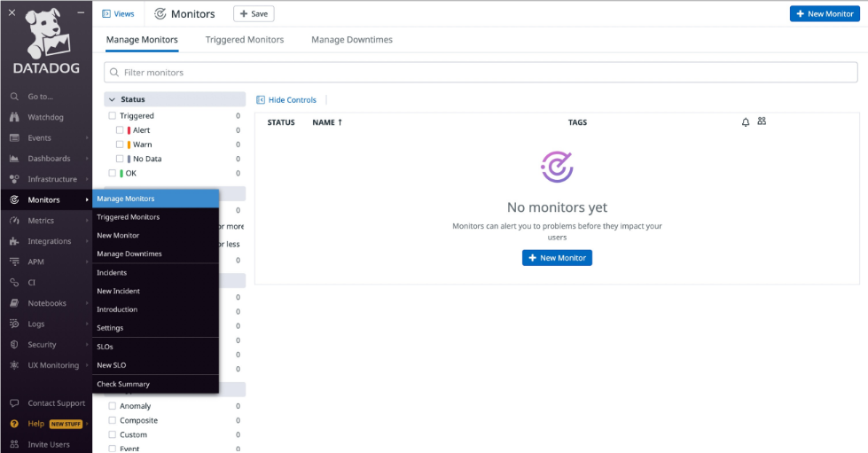Viewport: 868px width, 453px height.
Task: Click the Integrations puzzle icon
Action: [14, 241]
